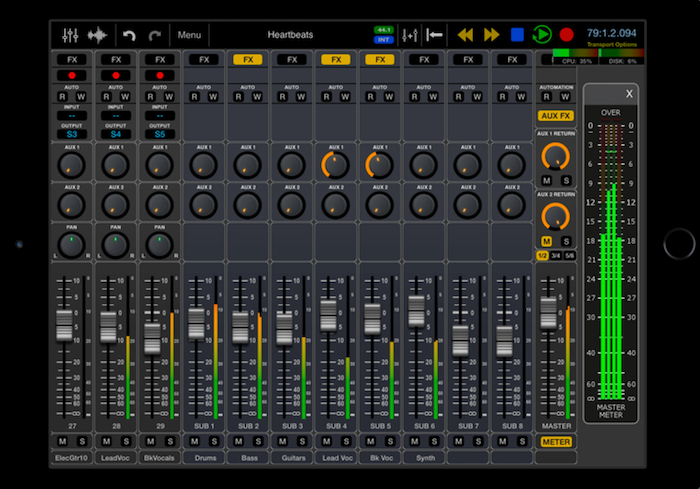Click PAN knob on channel 28
Viewport: 700px width, 489px height.
116,245
